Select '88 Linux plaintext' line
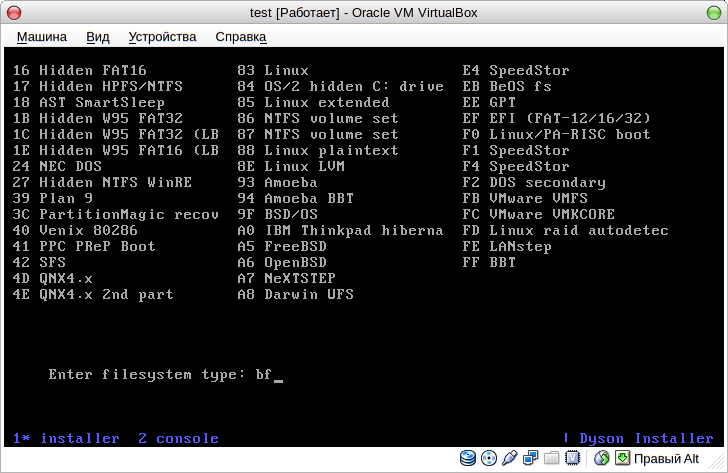Screen dimensions: 728x473 (318, 150)
